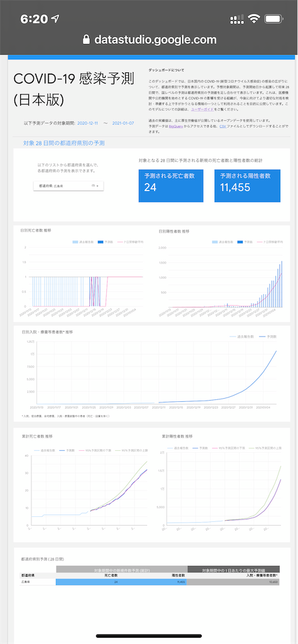298x644 pixels.
Task: Tap the 日別死亡者数 推移 chart title
Action: click(36, 231)
